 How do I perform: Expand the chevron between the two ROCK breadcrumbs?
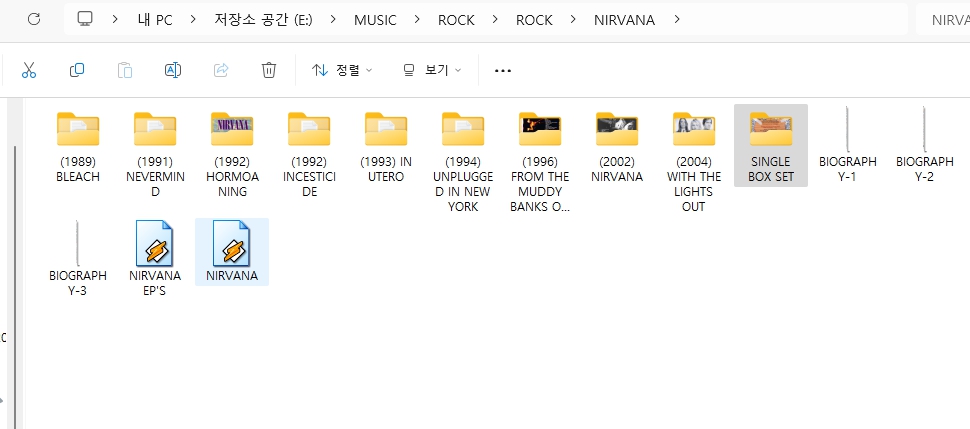(x=495, y=20)
